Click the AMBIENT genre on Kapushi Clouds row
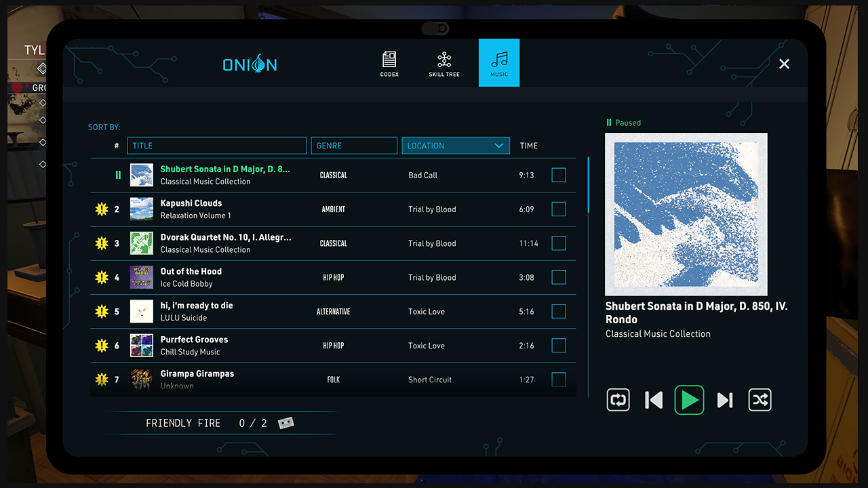Screen dimensions: 868x488 334,209
